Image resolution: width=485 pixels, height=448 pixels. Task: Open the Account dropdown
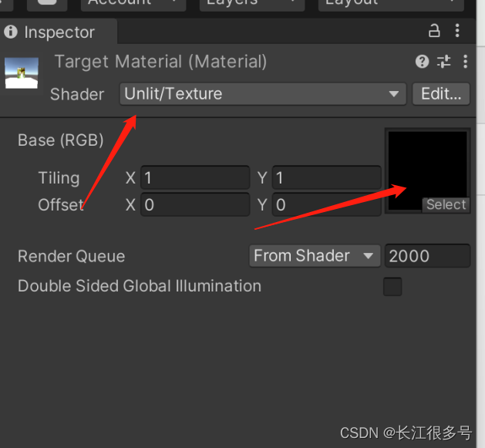point(135,5)
